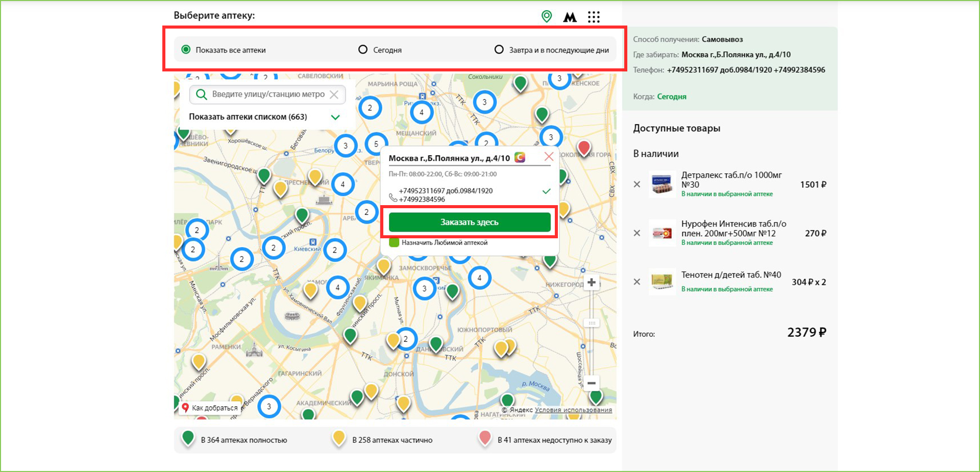Click 'Как добраться' directions button
The image size is (980, 472).
[x=210, y=408]
